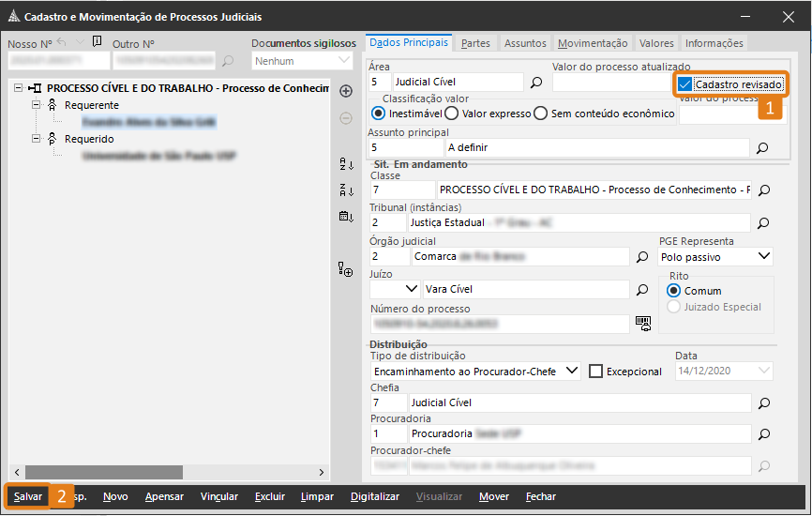Sort tree ascending with A-Z icon
812x516 pixels.
tap(345, 164)
